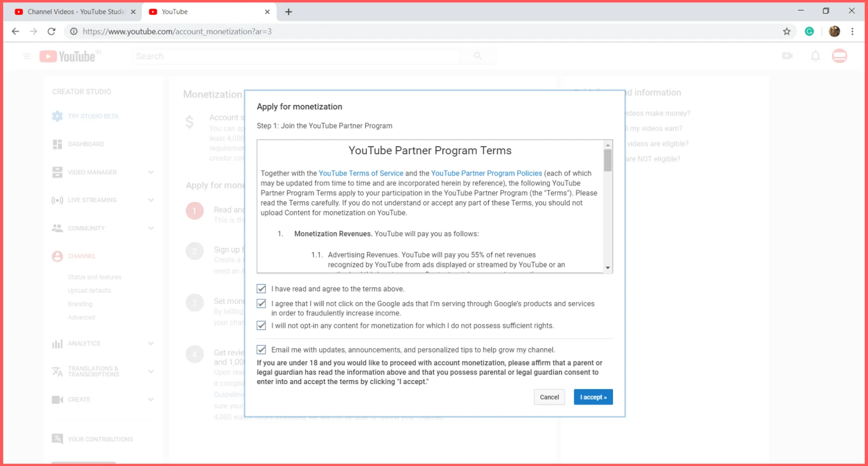
Task: Click the Channel person icon
Action: click(x=57, y=256)
